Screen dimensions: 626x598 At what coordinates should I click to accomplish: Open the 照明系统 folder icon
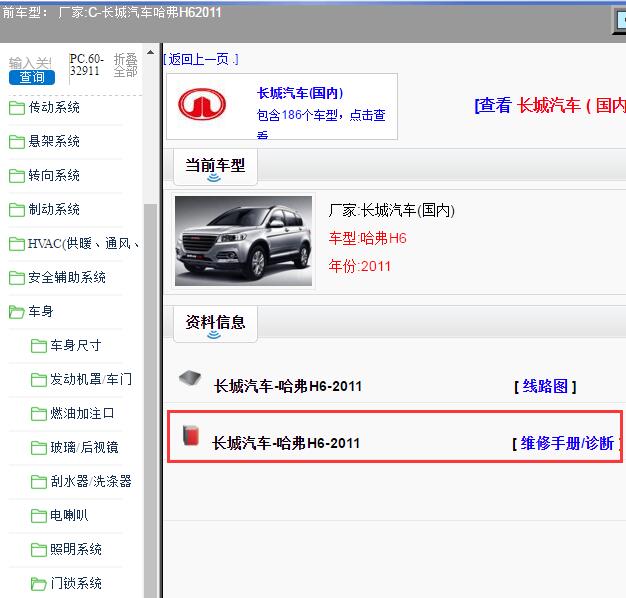[x=39, y=550]
